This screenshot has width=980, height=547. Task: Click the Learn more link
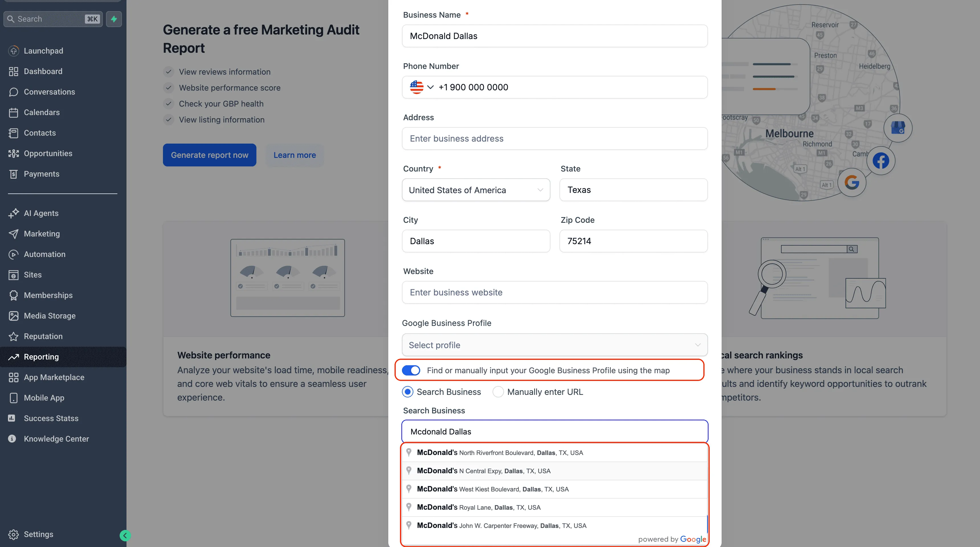pos(295,155)
